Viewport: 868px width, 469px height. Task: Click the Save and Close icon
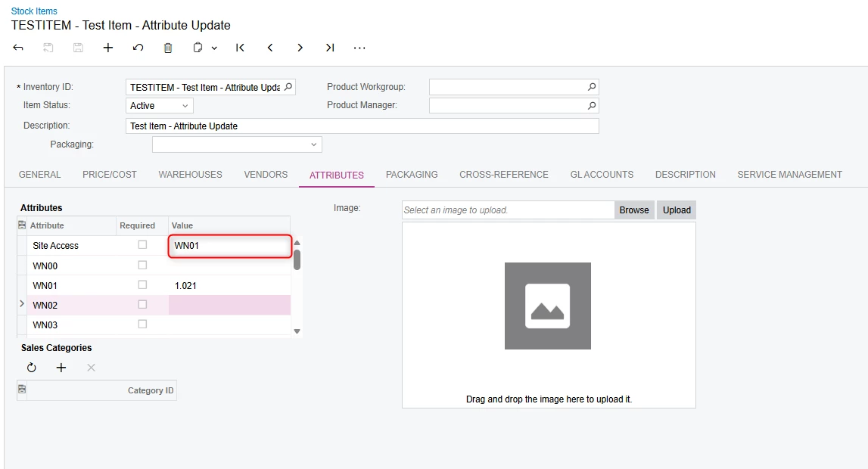pos(48,48)
